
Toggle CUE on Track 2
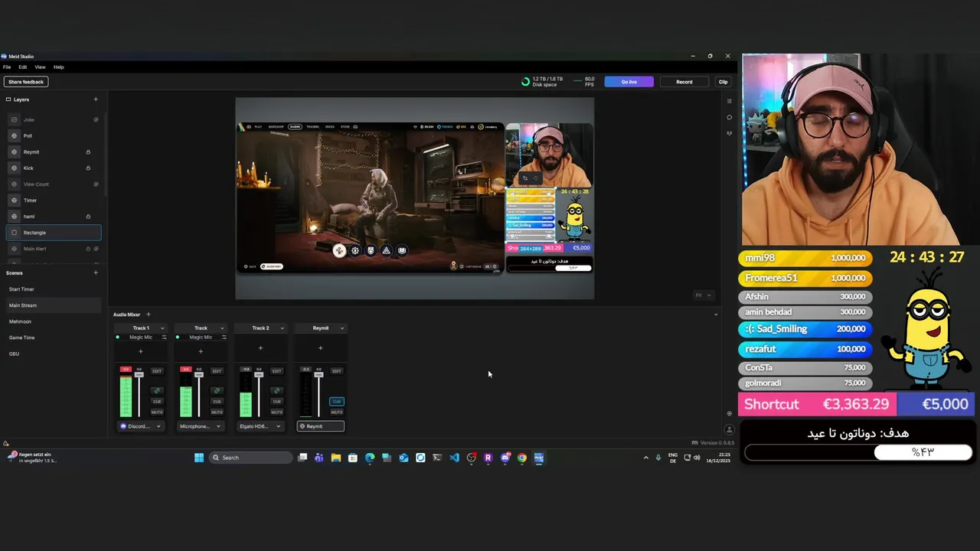tap(276, 401)
